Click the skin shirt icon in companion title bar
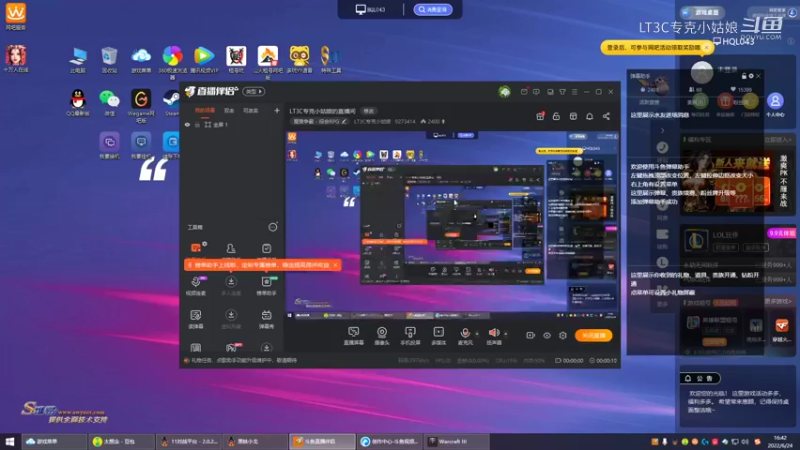Viewport: 800px width, 450px height. coord(562,92)
